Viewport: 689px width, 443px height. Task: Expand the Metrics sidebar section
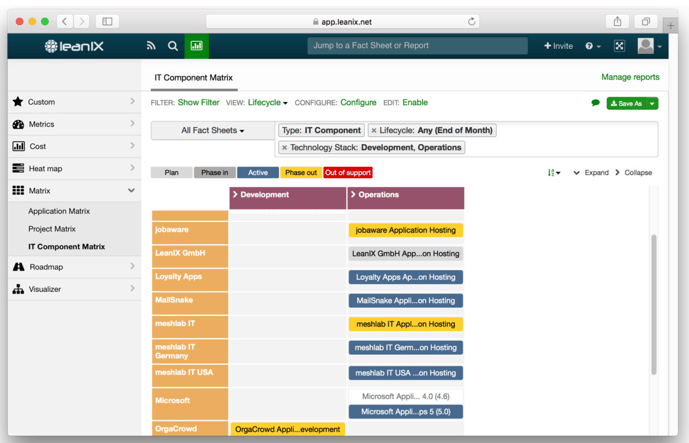132,123
